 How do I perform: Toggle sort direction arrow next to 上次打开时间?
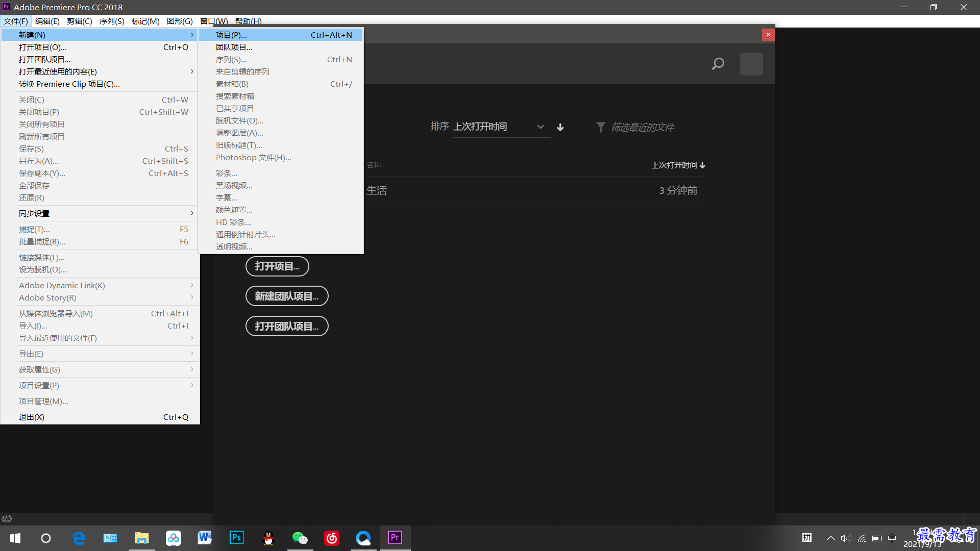click(x=560, y=127)
